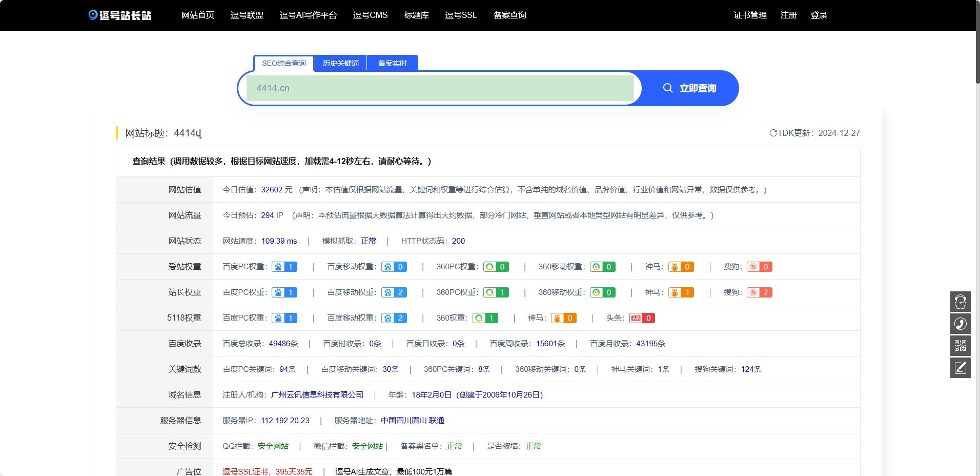Open 逗号SSL证书，395天35元 ad link
The width and height of the screenshot is (980, 476).
click(268, 471)
